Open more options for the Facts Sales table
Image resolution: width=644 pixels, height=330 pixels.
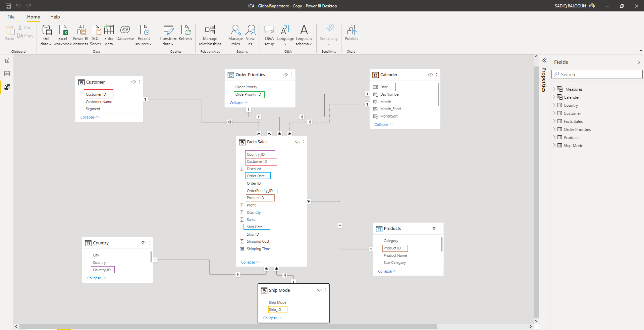[x=303, y=142]
